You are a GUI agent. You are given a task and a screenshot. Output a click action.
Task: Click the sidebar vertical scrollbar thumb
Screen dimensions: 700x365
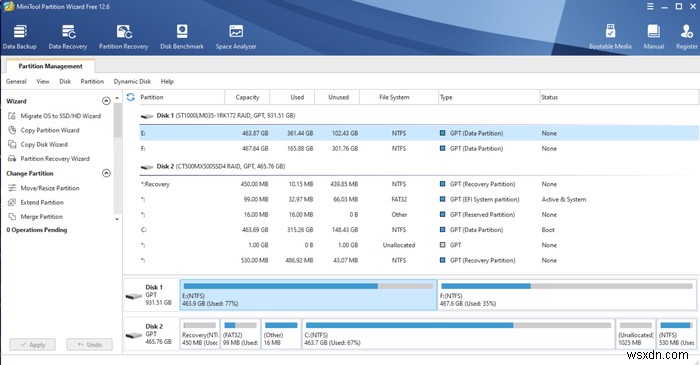click(x=117, y=120)
